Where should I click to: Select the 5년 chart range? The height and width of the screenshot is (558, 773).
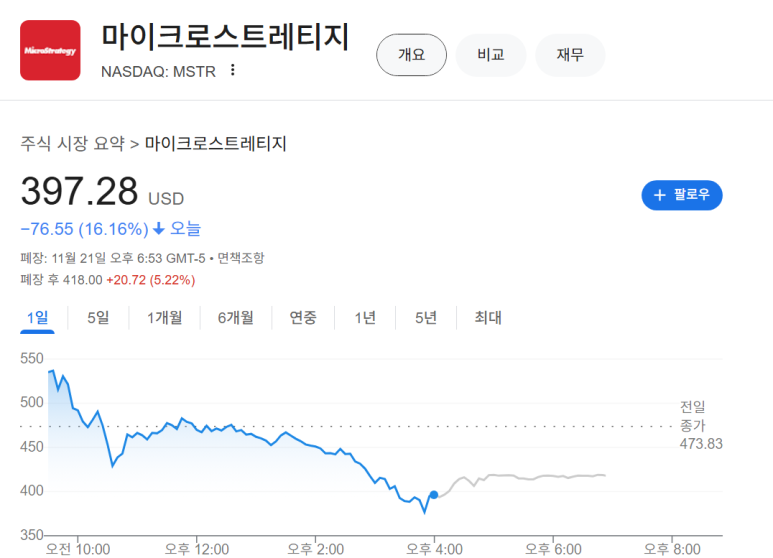pos(426,318)
